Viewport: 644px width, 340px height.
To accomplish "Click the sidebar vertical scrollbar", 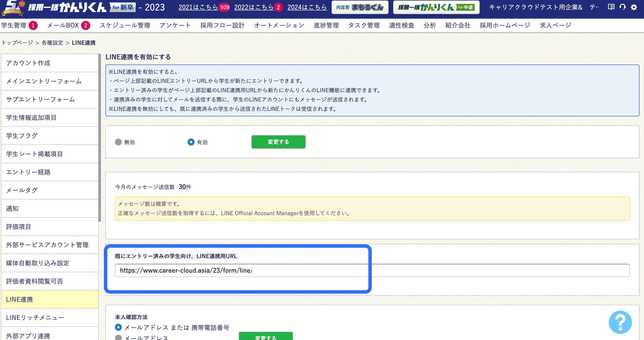I will tap(100, 137).
